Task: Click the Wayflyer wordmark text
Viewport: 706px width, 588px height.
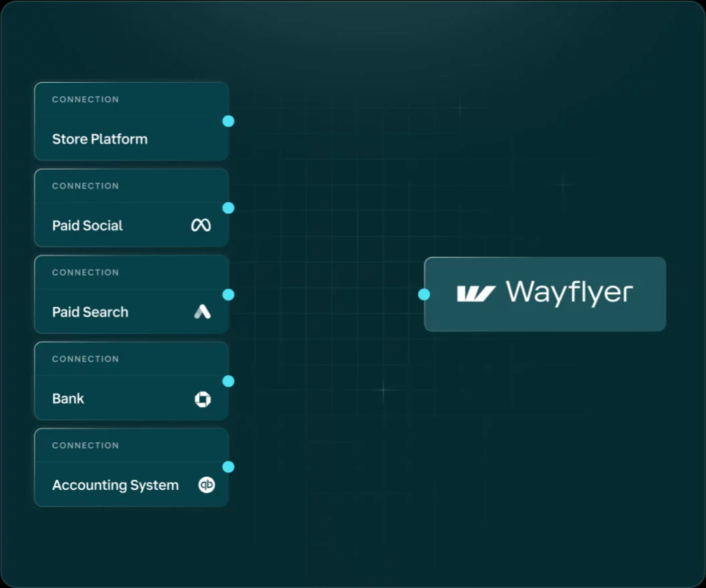Action: coord(570,293)
